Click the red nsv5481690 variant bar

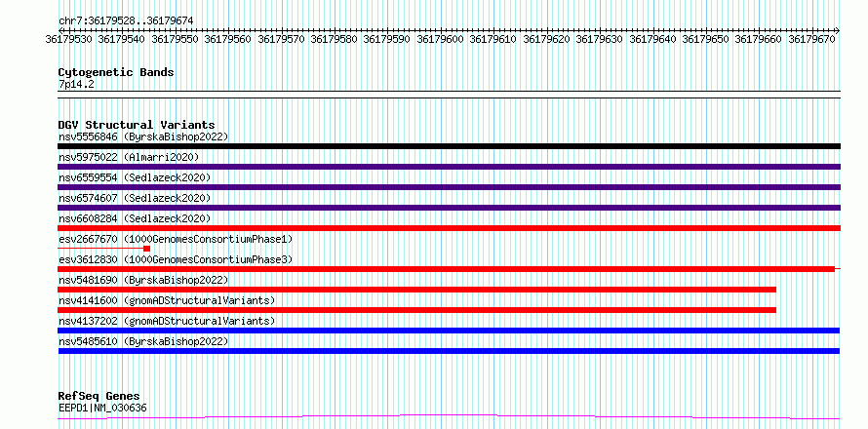[x=416, y=290]
